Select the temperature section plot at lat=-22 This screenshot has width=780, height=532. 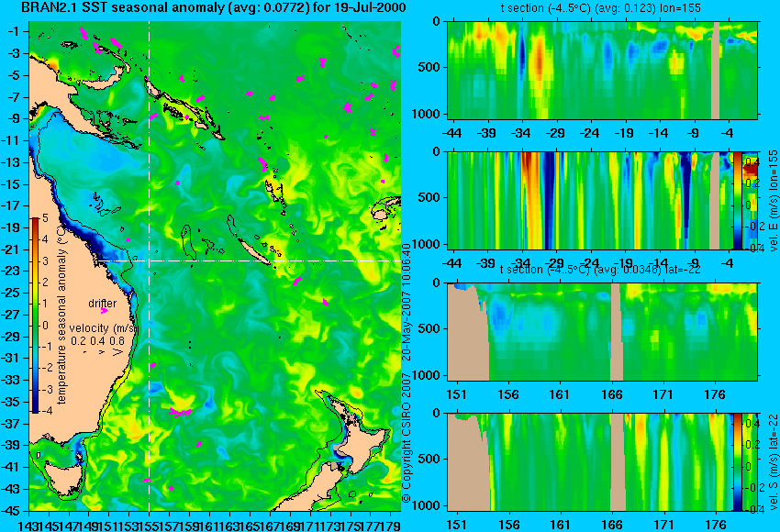tap(602, 332)
